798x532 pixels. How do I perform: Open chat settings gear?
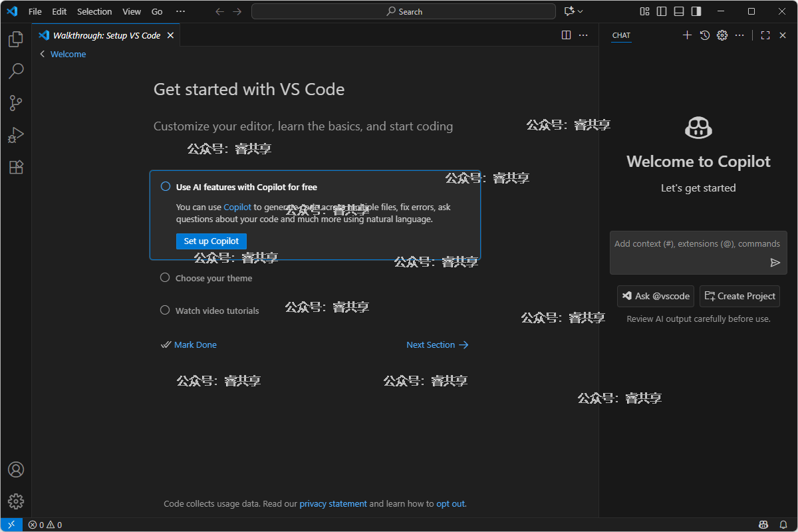(722, 35)
